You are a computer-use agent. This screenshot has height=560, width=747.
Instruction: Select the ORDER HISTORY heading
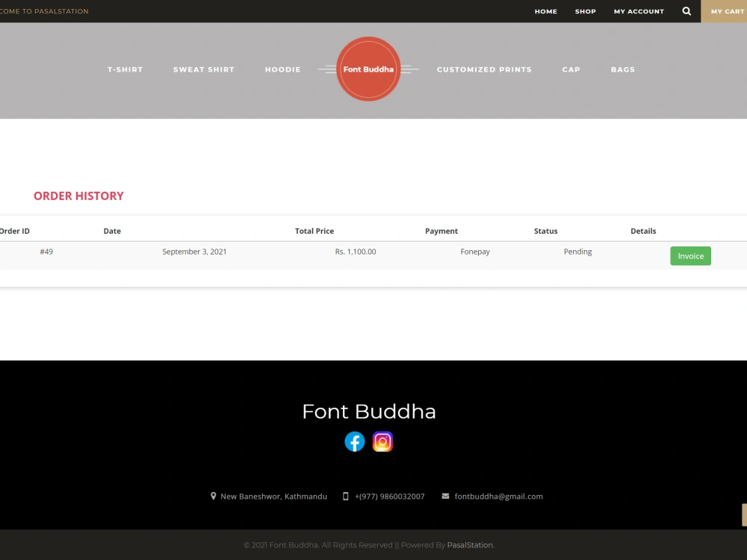point(78,196)
